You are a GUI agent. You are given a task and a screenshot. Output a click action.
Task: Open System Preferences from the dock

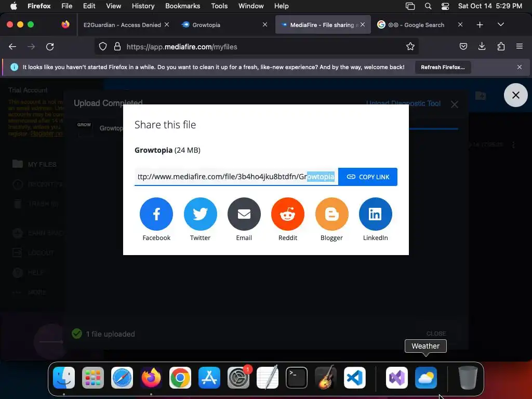click(238, 378)
